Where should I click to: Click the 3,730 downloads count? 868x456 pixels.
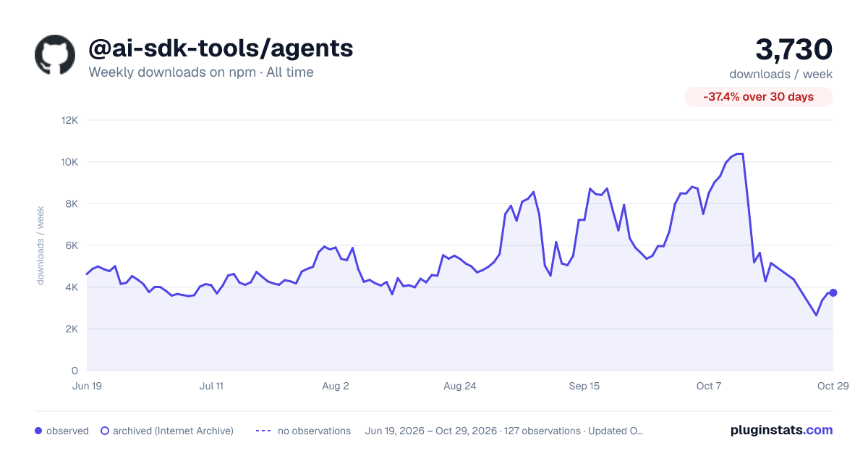click(794, 49)
